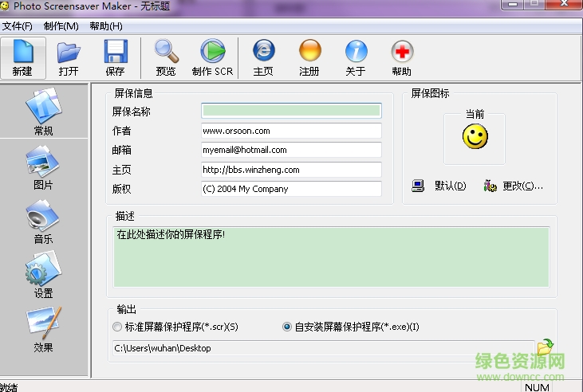Click the current smiley screensaver icon

point(475,136)
